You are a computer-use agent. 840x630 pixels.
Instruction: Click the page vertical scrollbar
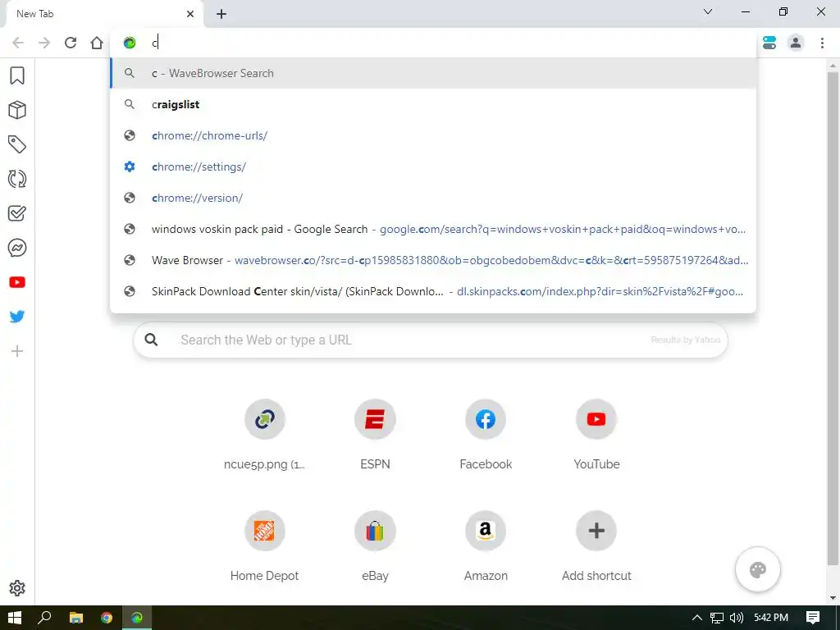click(x=833, y=319)
